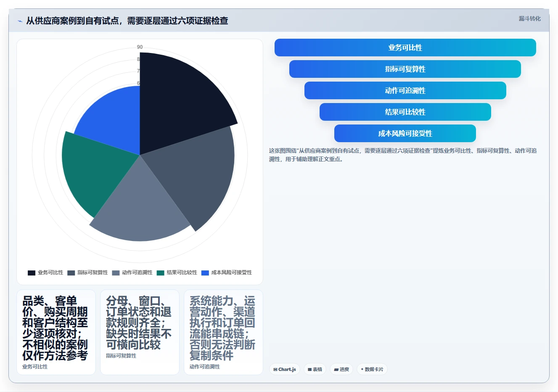The height and width of the screenshot is (392, 558).
Task: Select the 动作可追溯性 funnel bar
Action: coord(405,90)
